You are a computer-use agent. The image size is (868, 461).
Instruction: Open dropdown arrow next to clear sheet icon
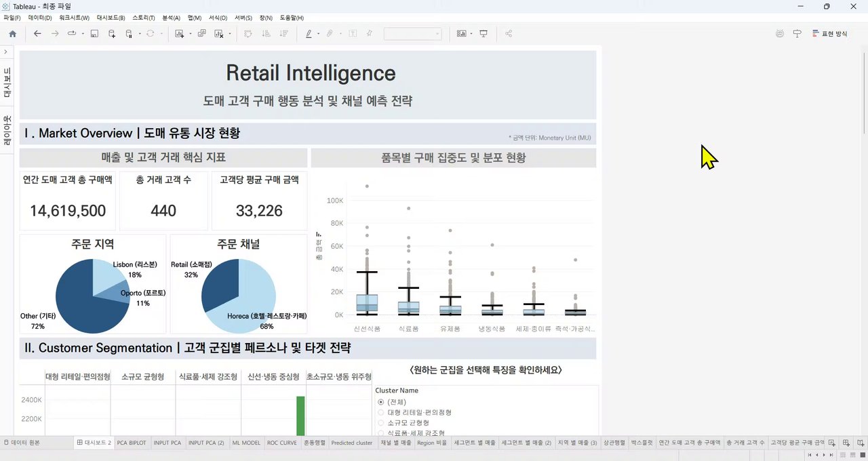(x=230, y=33)
